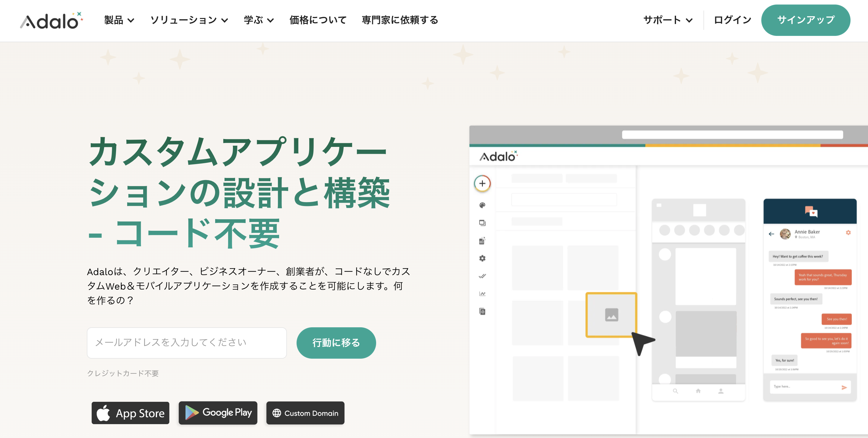The image size is (868, 438).
Task: Select the yellow-outlined image placeholder
Action: pos(611,315)
